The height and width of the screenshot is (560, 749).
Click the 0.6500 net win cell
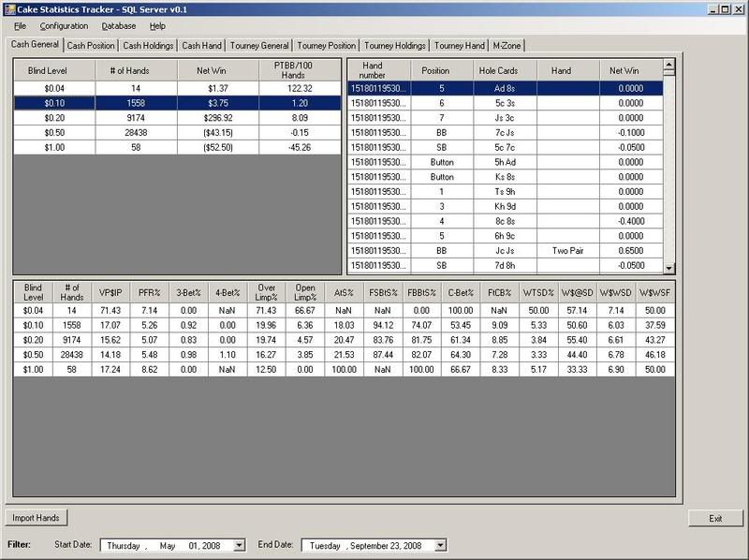631,251
